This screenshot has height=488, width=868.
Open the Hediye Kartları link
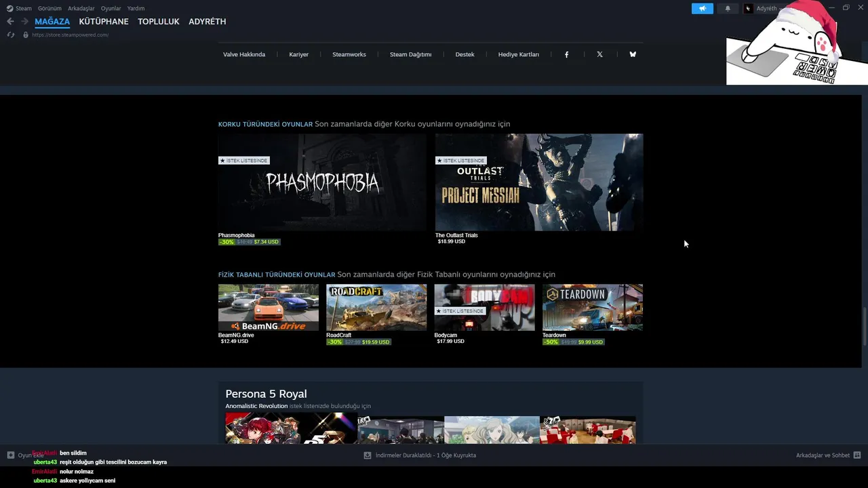pyautogui.click(x=519, y=54)
